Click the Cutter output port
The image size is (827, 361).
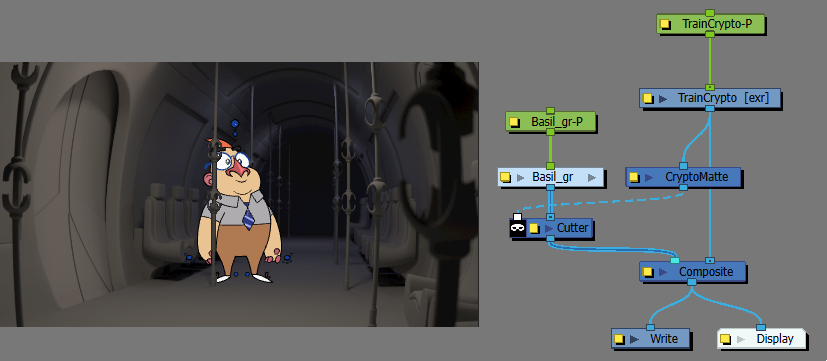coord(550,239)
